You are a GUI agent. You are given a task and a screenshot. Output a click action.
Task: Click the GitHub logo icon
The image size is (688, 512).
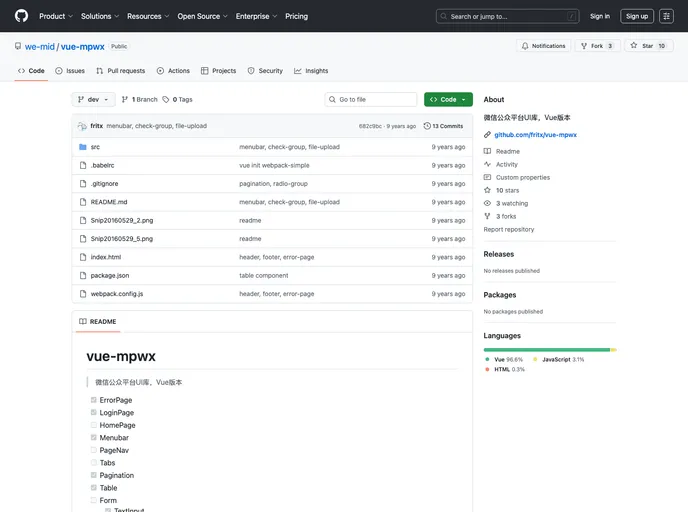21,16
